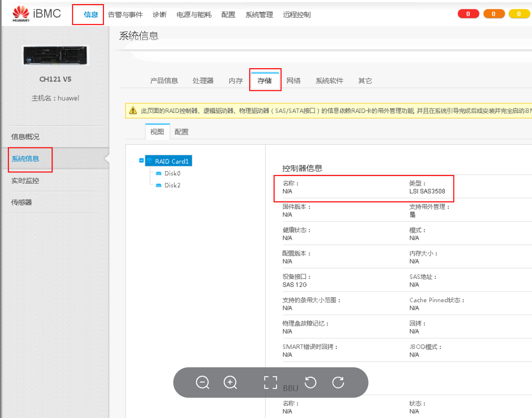The height and width of the screenshot is (418, 532).
Task: Click the red critical alarm counter
Action: pos(468,13)
